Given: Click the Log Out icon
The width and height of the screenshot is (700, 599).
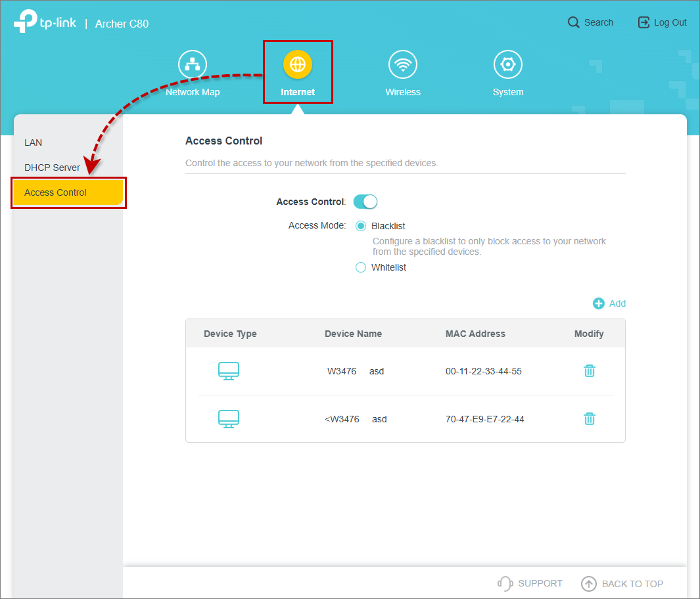Looking at the screenshot, I should 643,22.
